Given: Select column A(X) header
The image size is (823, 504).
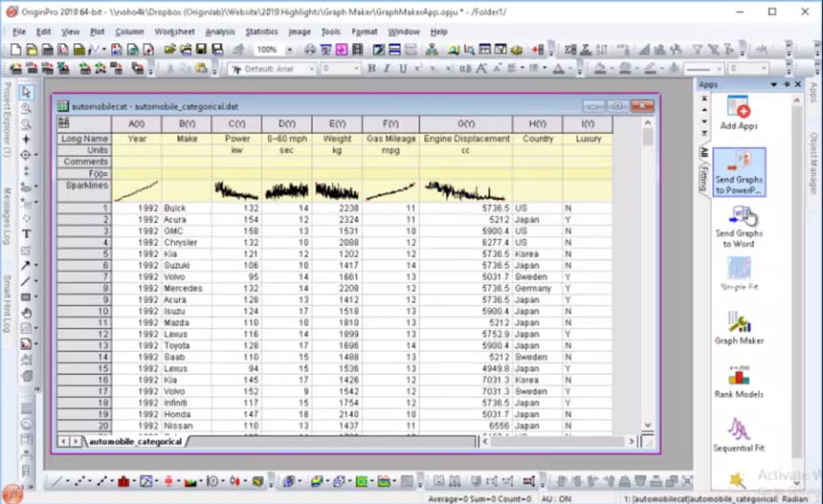Looking at the screenshot, I should pos(137,123).
